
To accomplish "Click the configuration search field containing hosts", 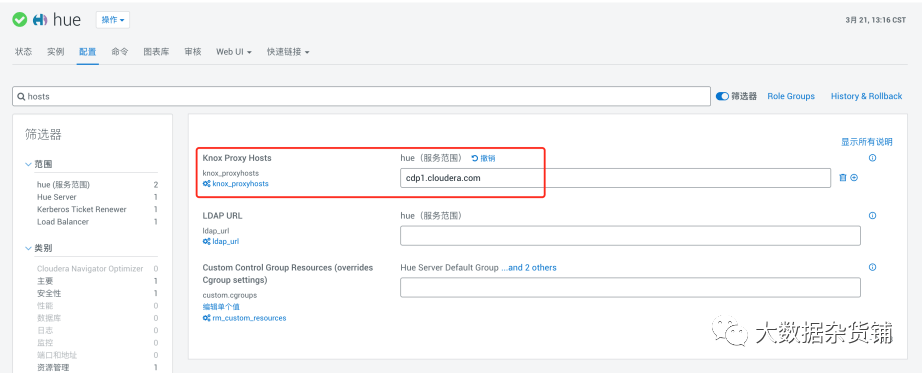I will [361, 96].
